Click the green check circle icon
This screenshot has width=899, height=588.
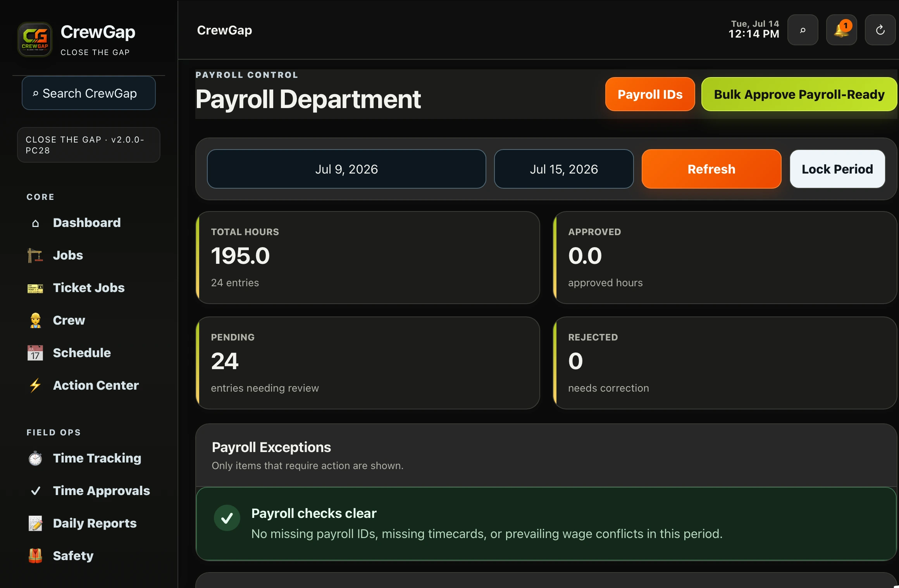(227, 518)
